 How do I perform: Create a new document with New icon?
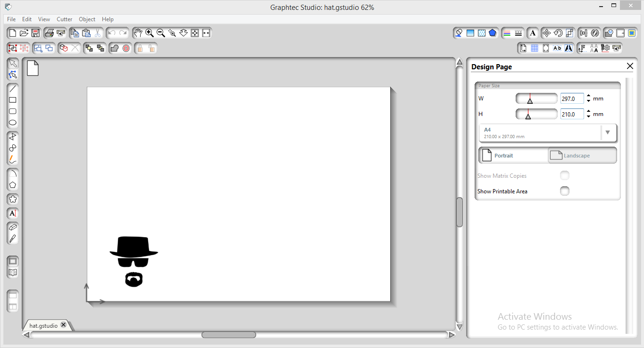13,33
